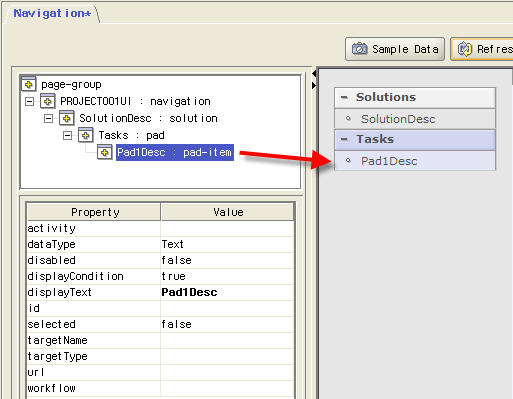Click the Solutions header in preview

(415, 97)
